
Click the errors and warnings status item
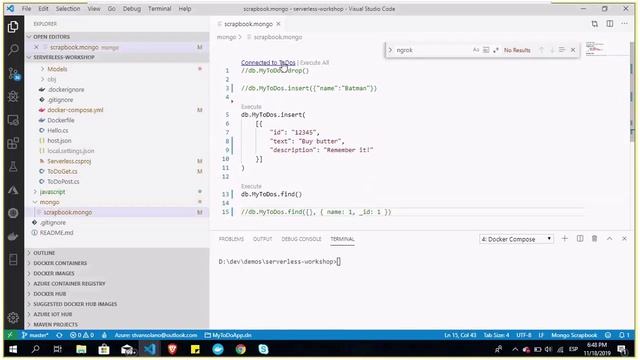click(82, 335)
